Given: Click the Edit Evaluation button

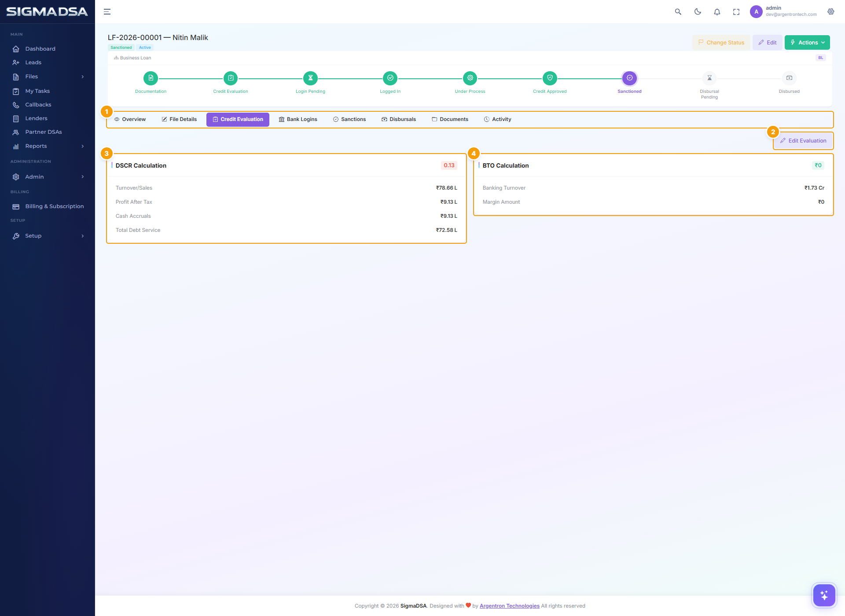Looking at the screenshot, I should (803, 141).
